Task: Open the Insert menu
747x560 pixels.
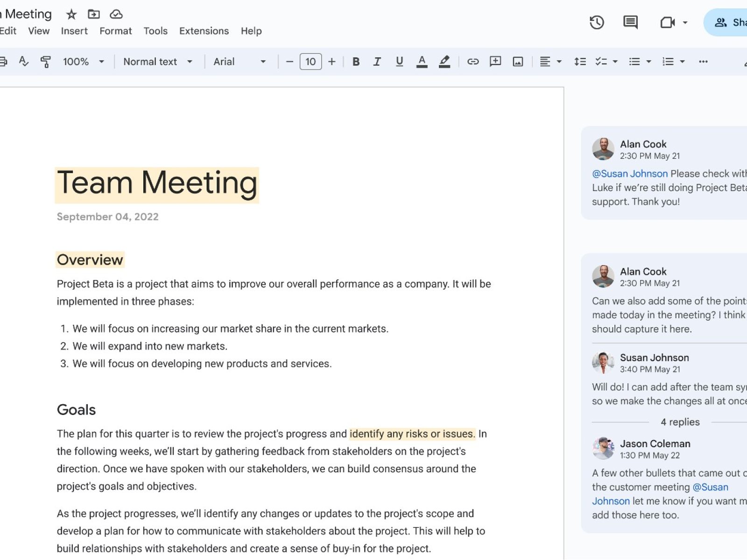Action: pos(74,31)
